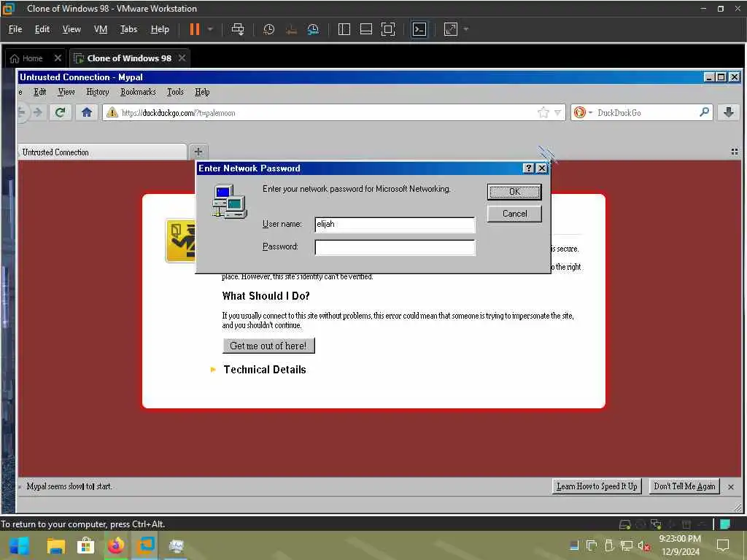Open the DuckDuckGo search engine selector
Viewport: 747px width, 560px height.
(x=583, y=112)
